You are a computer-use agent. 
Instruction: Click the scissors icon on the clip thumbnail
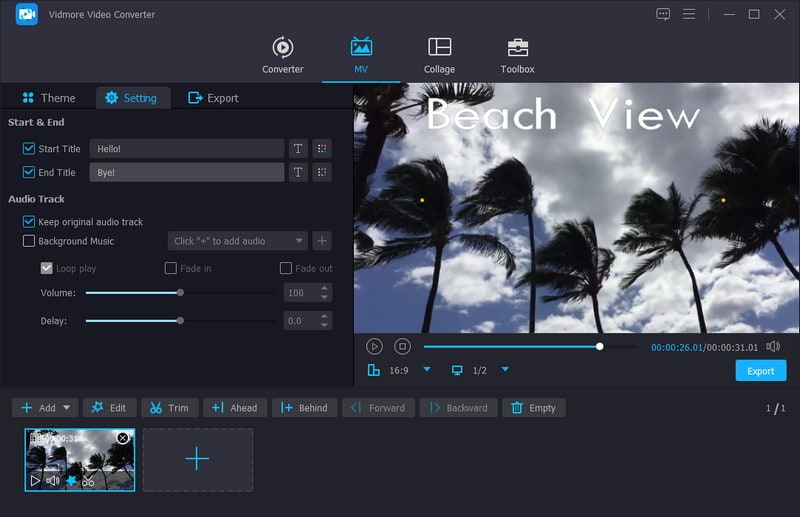pos(89,481)
